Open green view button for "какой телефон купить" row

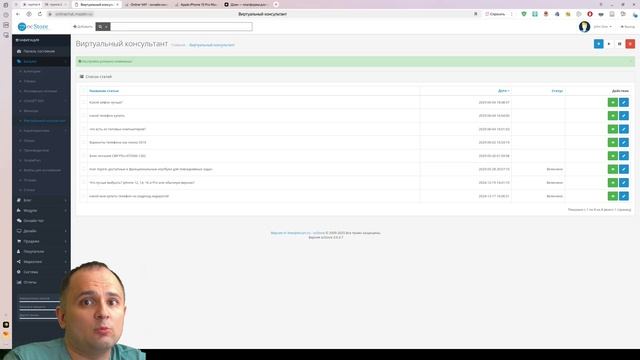coord(613,116)
